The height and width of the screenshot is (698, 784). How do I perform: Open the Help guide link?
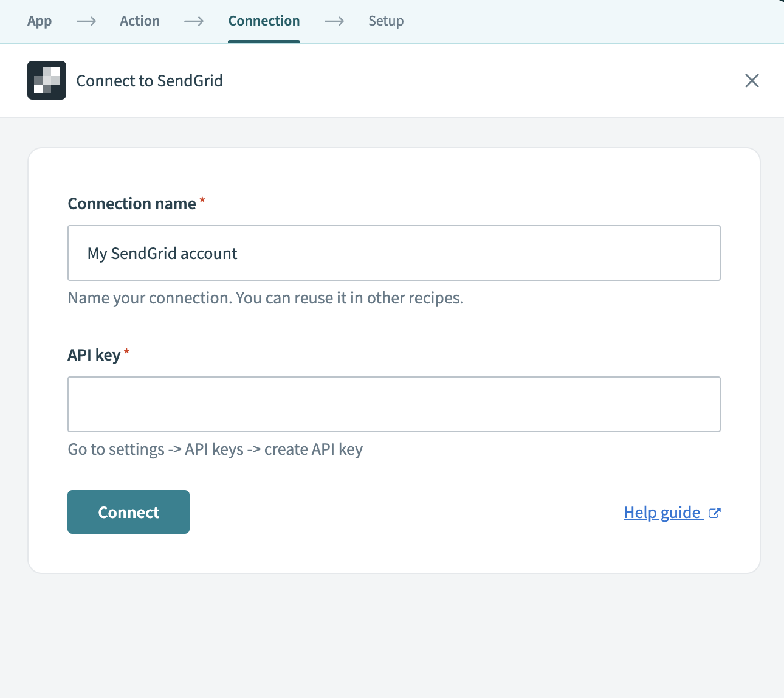coord(662,513)
